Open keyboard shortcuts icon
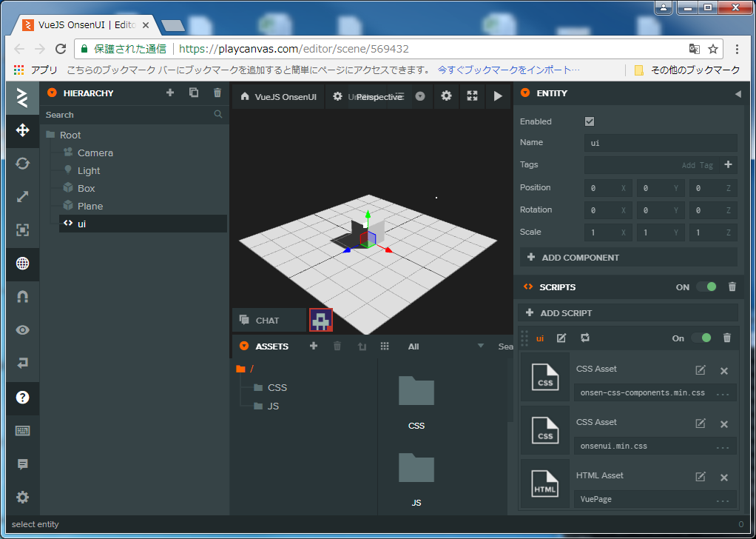The image size is (756, 539). 23,431
